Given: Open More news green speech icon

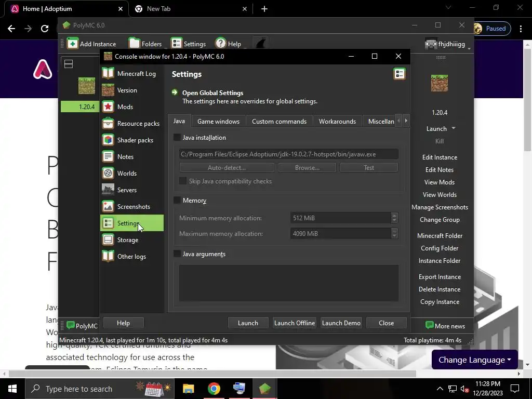Looking at the screenshot, I should (x=429, y=325).
